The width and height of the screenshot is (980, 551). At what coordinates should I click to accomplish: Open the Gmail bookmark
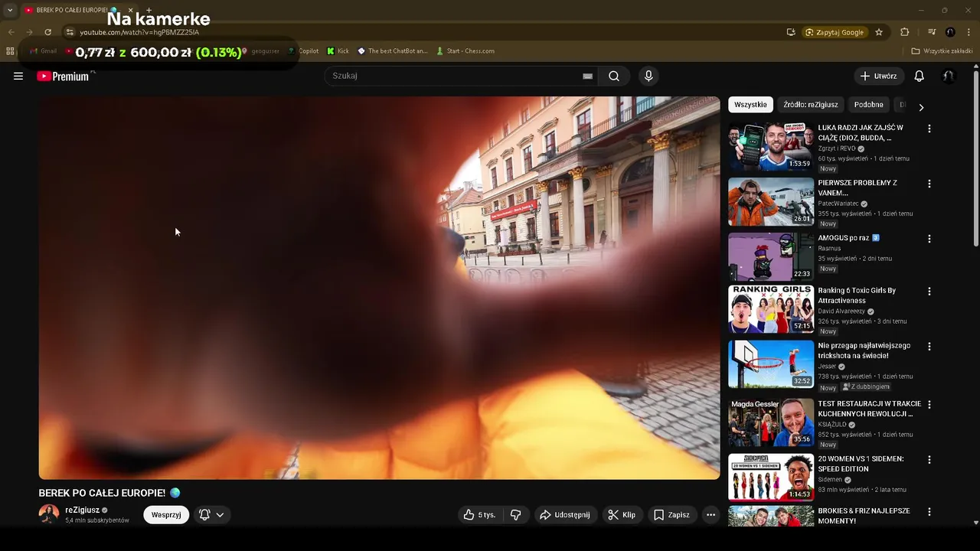[44, 51]
